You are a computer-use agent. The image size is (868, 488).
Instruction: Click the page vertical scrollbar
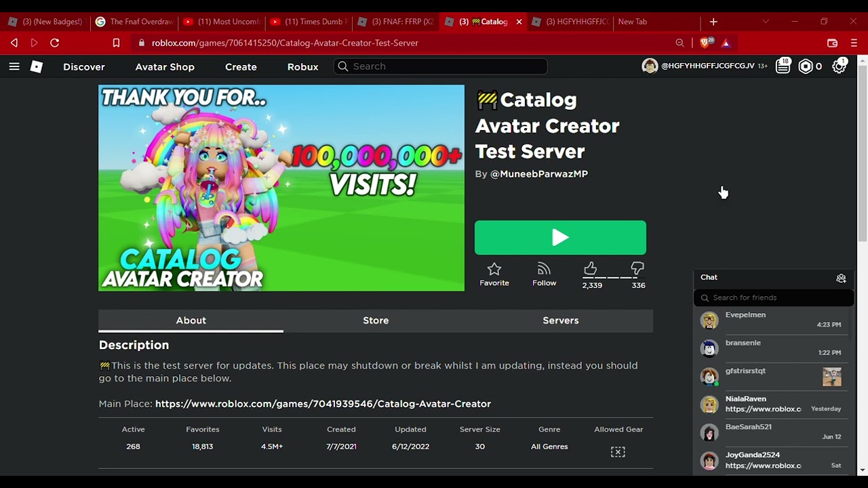click(x=863, y=152)
